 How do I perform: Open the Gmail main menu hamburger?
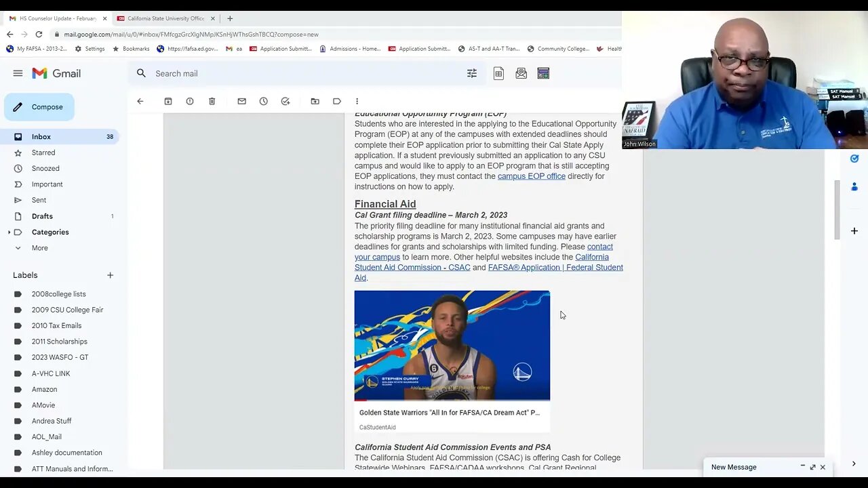[18, 73]
